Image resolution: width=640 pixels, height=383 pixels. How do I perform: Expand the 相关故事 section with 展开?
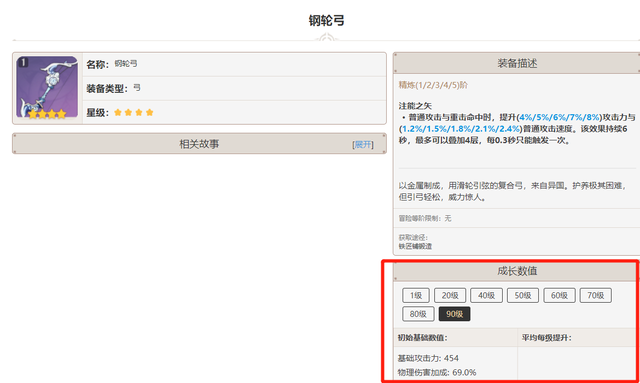point(363,145)
